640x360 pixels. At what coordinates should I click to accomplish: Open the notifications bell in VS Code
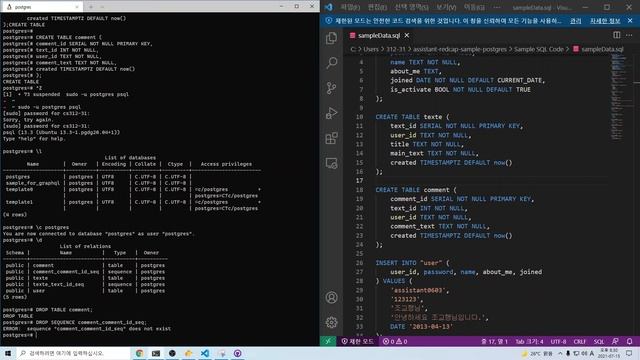629,341
